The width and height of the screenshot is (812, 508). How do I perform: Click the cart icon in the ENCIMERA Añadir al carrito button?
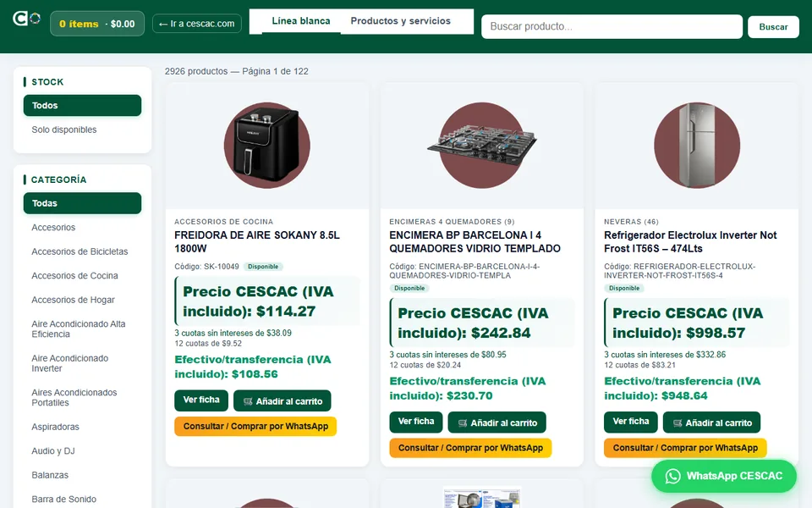(x=463, y=423)
